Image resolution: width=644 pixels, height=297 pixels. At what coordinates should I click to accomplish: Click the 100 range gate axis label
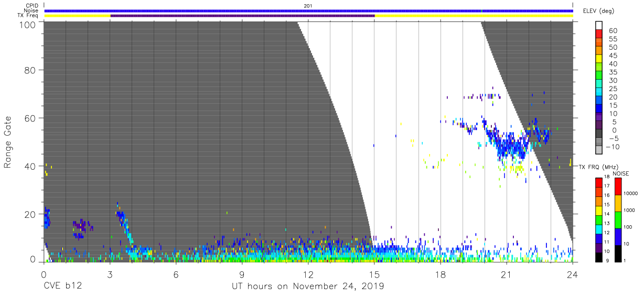coord(26,25)
